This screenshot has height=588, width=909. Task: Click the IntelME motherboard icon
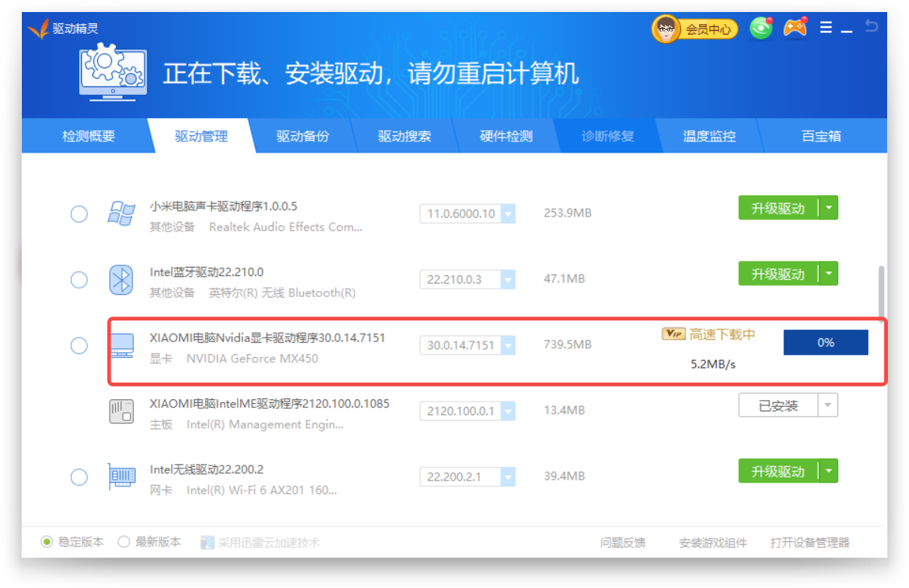(121, 411)
